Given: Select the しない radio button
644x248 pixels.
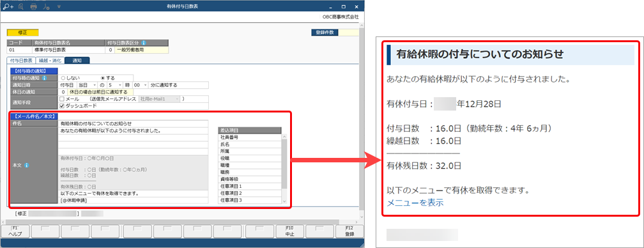Looking at the screenshot, I should tap(63, 78).
